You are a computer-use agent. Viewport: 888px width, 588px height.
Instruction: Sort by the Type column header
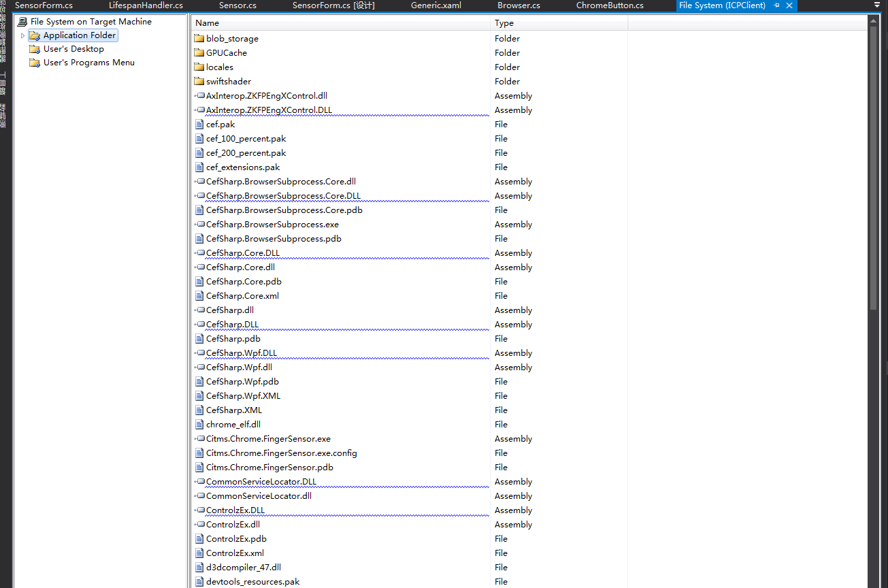coord(559,23)
